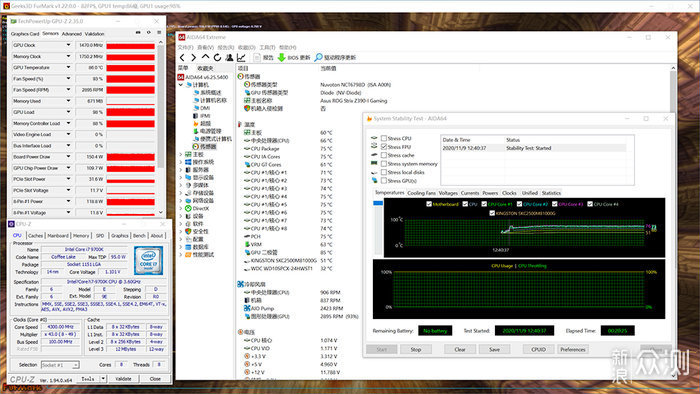
Task: Select the IPMI item in AIDA64 tree
Action: click(202, 116)
